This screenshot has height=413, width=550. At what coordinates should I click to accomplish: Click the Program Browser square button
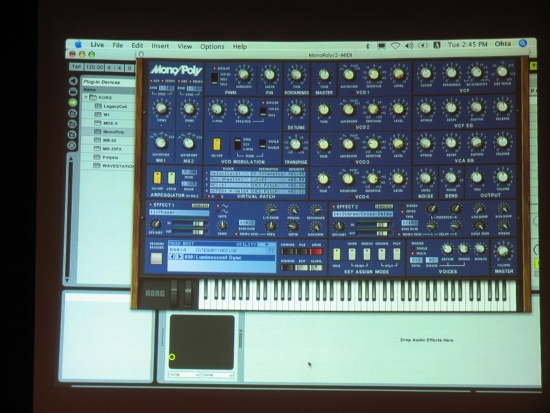[156, 258]
